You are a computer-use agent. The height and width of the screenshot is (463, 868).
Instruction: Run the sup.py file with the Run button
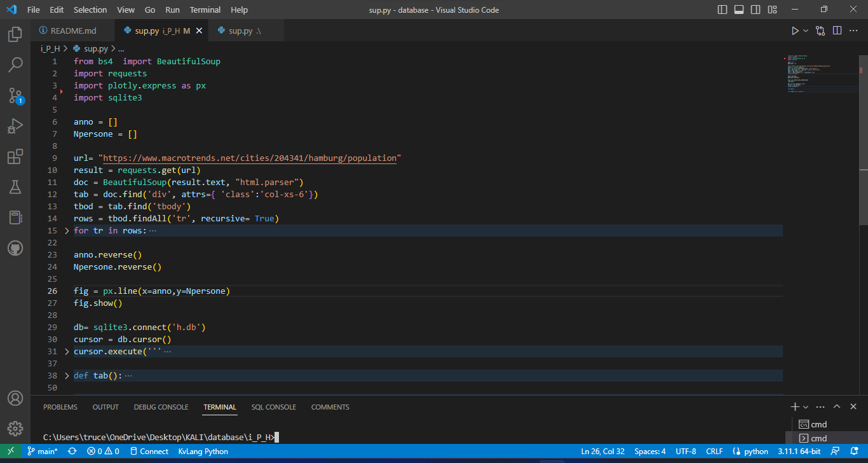pyautogui.click(x=794, y=30)
